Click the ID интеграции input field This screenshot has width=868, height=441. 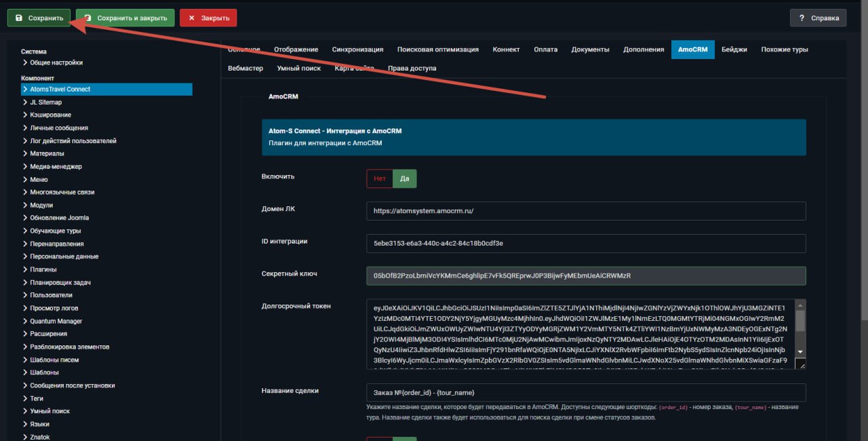pyautogui.click(x=586, y=244)
